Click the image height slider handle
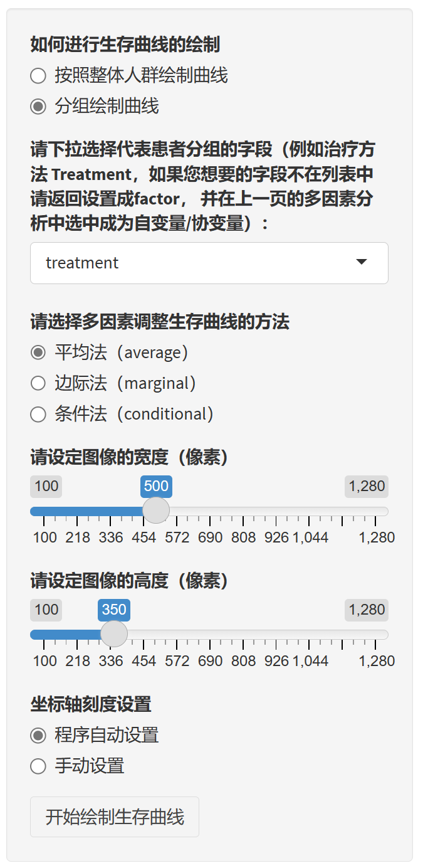Viewport: 423px width, 868px height. pos(114,633)
